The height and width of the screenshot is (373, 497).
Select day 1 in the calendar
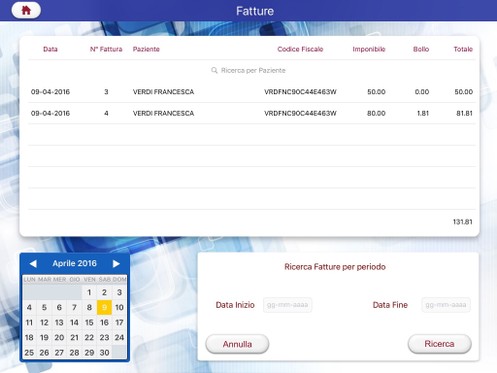(89, 292)
